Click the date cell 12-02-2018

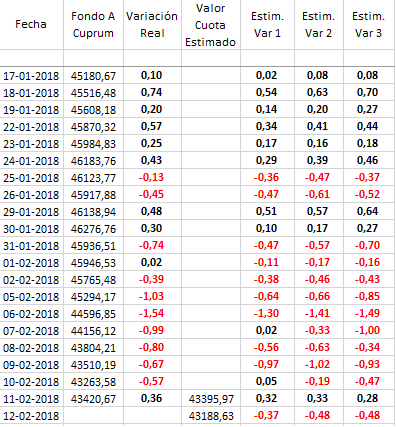tap(31, 416)
